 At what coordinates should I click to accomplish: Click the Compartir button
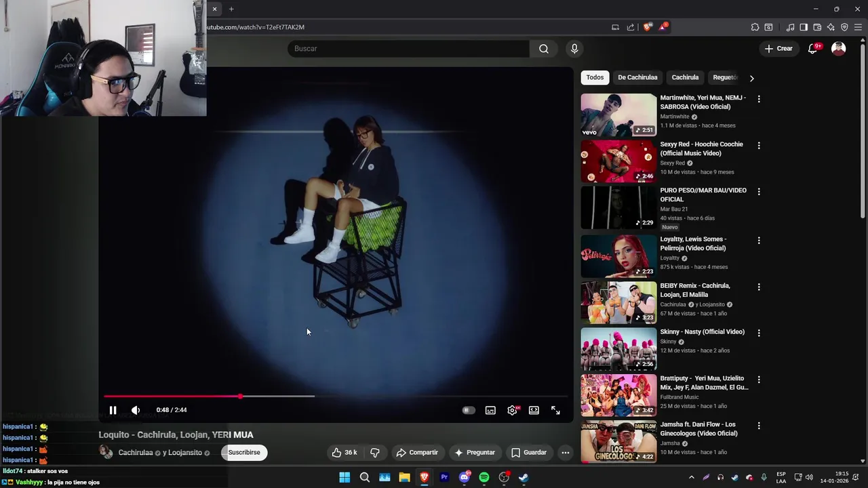click(x=417, y=452)
